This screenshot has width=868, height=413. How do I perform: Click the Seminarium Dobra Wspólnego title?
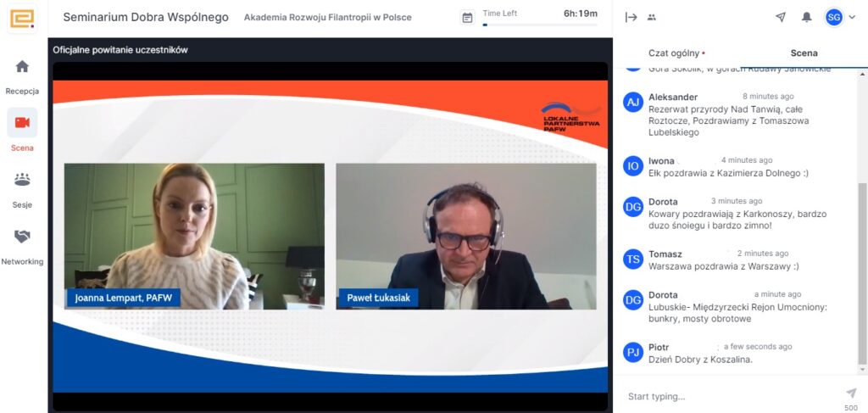(146, 17)
